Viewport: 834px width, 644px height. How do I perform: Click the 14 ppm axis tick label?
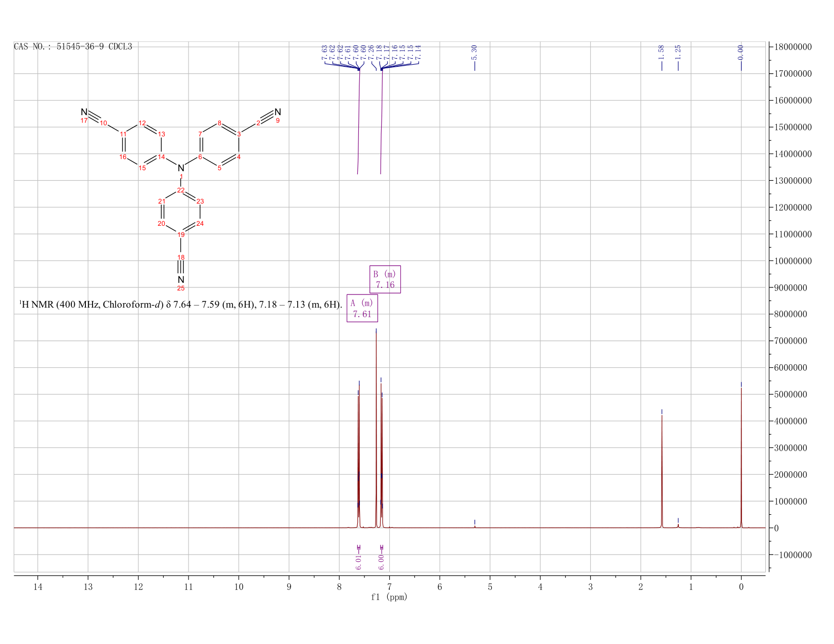tap(37, 586)
